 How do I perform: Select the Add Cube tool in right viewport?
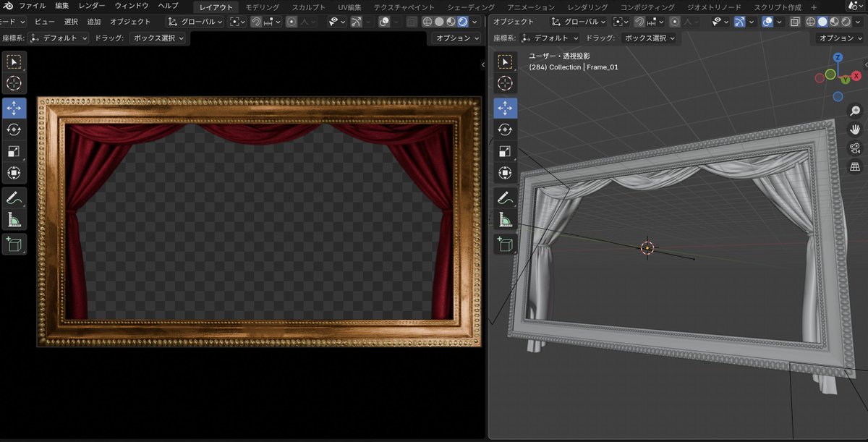[x=505, y=245]
